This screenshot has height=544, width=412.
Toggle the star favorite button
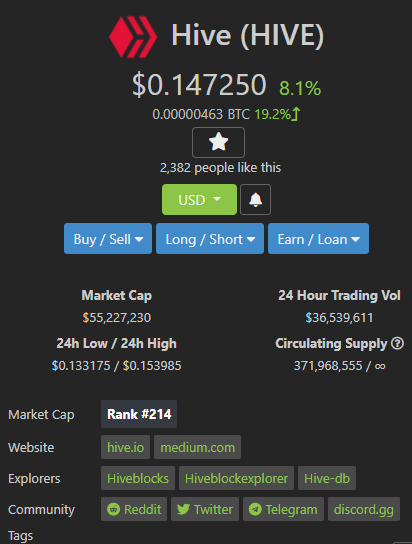[218, 142]
